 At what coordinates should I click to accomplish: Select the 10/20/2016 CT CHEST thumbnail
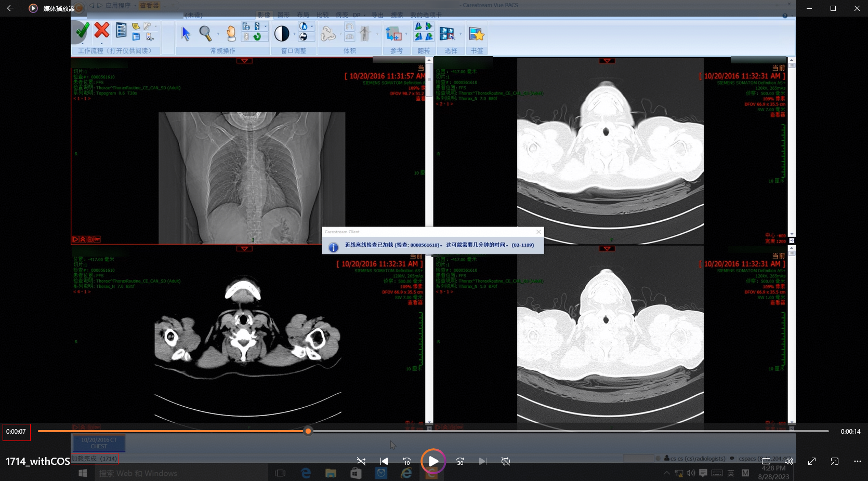point(99,443)
